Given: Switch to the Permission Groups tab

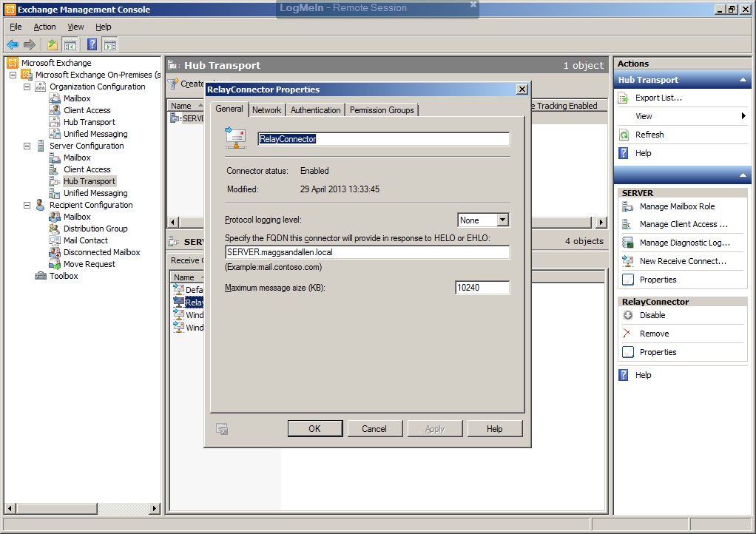Looking at the screenshot, I should [x=382, y=110].
